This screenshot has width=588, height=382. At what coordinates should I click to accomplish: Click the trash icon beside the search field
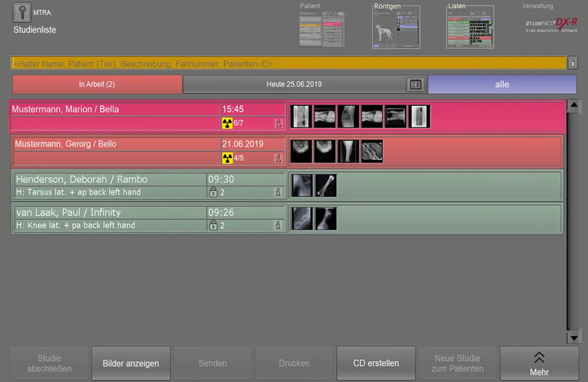572,63
